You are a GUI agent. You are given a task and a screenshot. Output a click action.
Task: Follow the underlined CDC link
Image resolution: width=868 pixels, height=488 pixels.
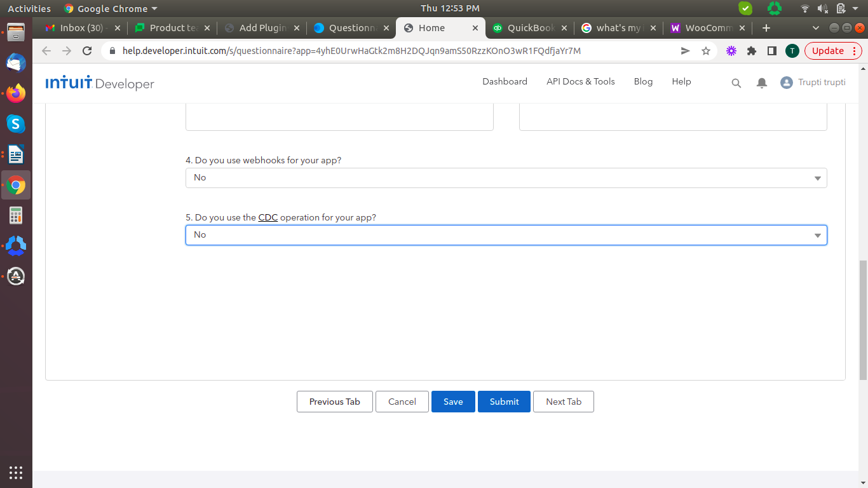[x=268, y=217]
